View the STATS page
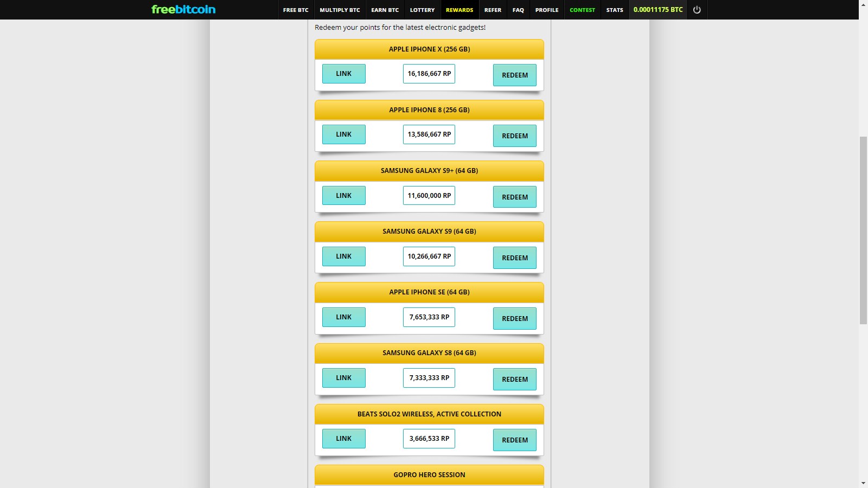Image resolution: width=868 pixels, height=488 pixels. pos(615,10)
